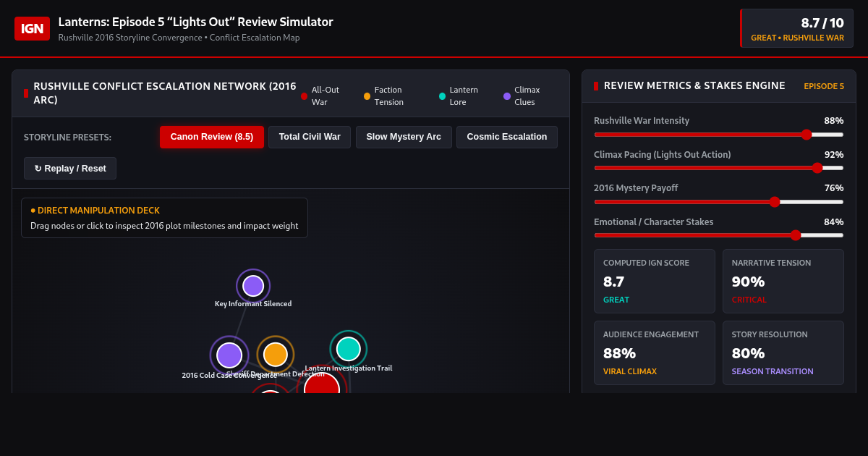Click the orange Faction Tension legend dot
Screen dimensions: 868x456
pos(367,96)
